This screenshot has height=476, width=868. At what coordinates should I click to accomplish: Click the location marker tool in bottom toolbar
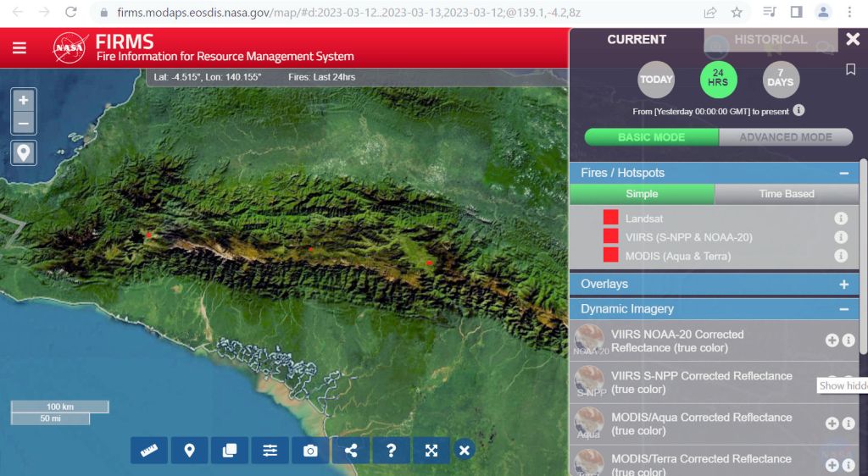point(190,451)
